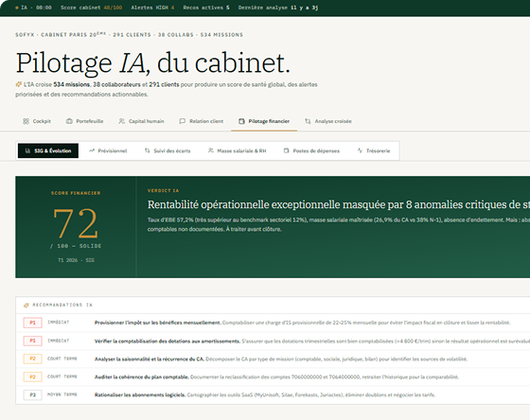Click the 'Pilotage IA, du cabinet.' heading

(153, 62)
